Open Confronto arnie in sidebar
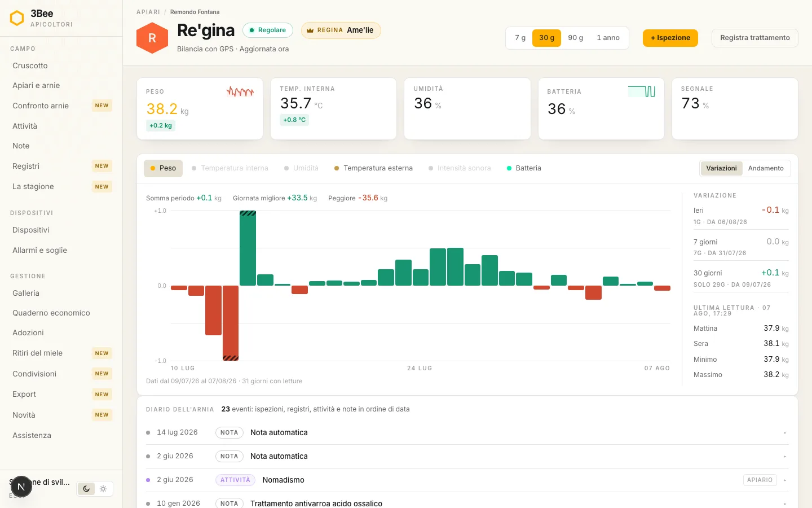This screenshot has height=508, width=812. click(x=61, y=106)
